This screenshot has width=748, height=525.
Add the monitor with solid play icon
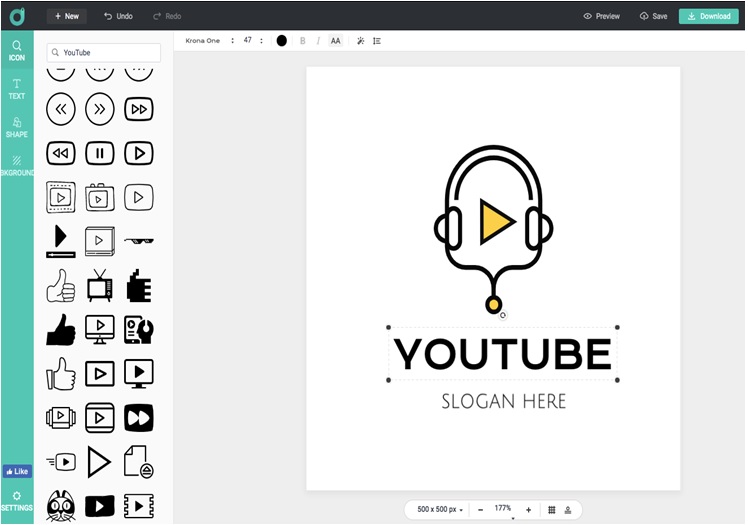(139, 374)
